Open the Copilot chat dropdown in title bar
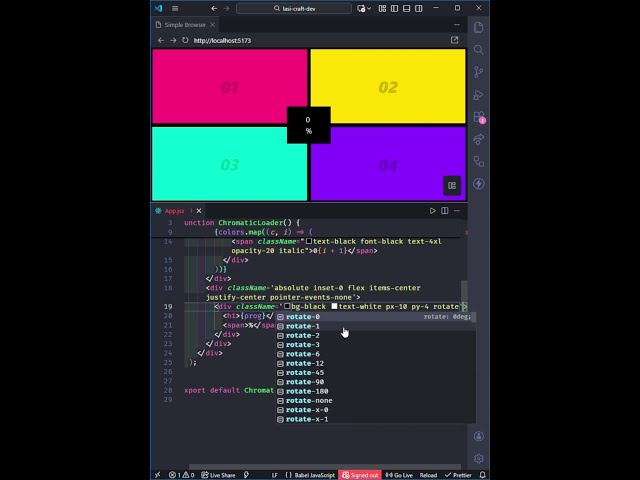 [x=364, y=8]
